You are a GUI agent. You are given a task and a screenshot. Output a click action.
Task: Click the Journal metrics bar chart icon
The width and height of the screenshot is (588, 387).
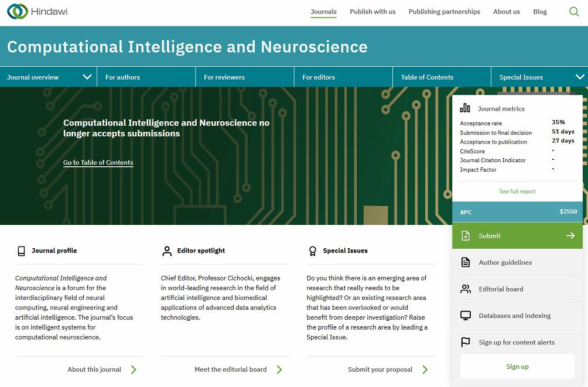pos(465,108)
